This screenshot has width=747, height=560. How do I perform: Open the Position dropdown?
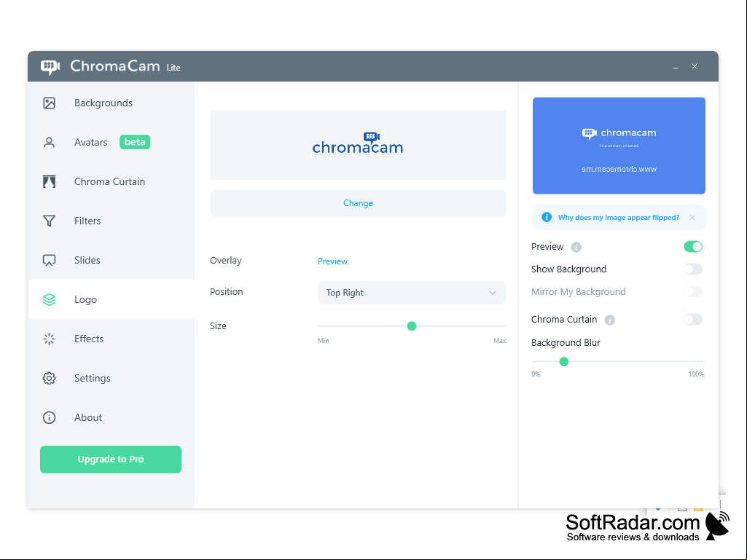(412, 293)
